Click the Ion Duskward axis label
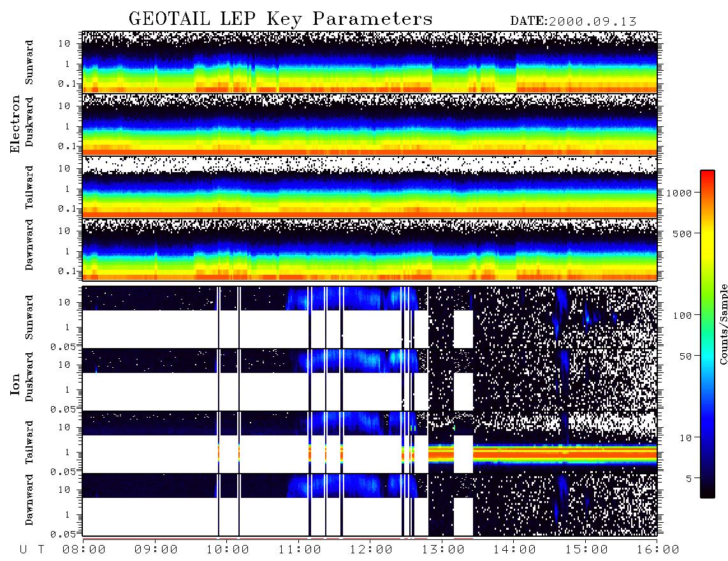Viewport: 728px width, 561px height. pyautogui.click(x=29, y=377)
